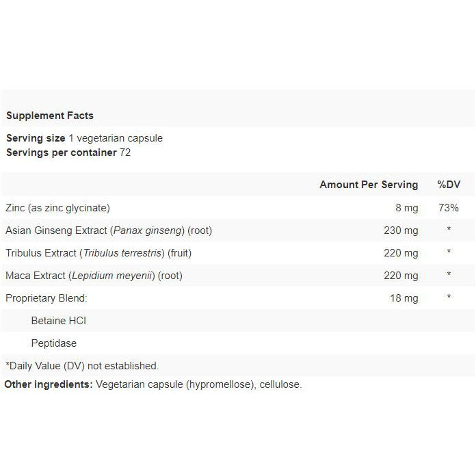Click the Amount Per Serving column header
This screenshot has height=476, width=476.
[x=369, y=185]
